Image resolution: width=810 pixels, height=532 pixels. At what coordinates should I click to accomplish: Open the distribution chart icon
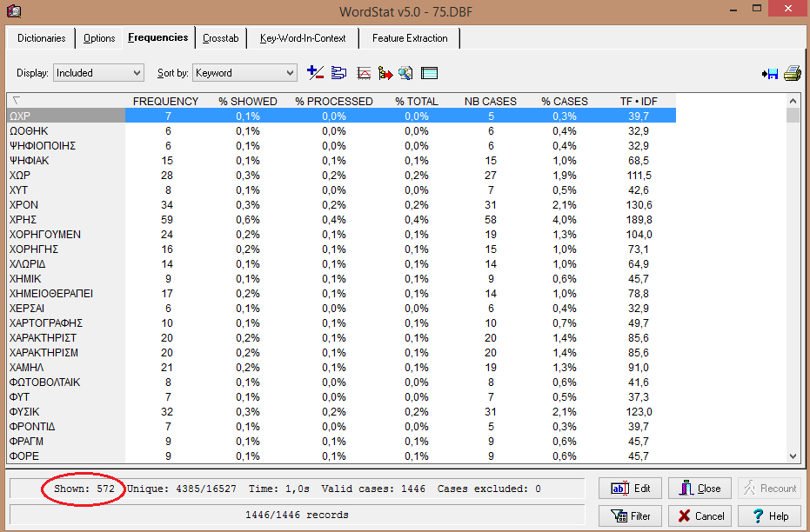tap(364, 73)
